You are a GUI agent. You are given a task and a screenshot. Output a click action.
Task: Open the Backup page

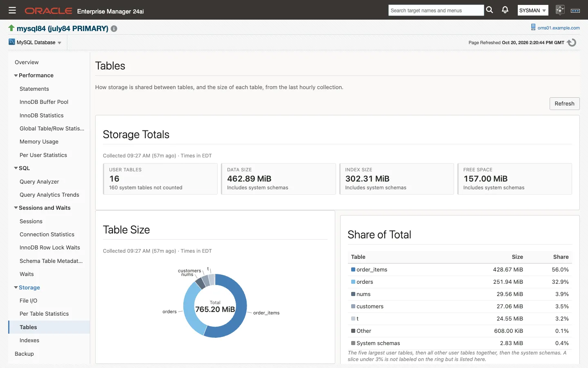pyautogui.click(x=24, y=354)
